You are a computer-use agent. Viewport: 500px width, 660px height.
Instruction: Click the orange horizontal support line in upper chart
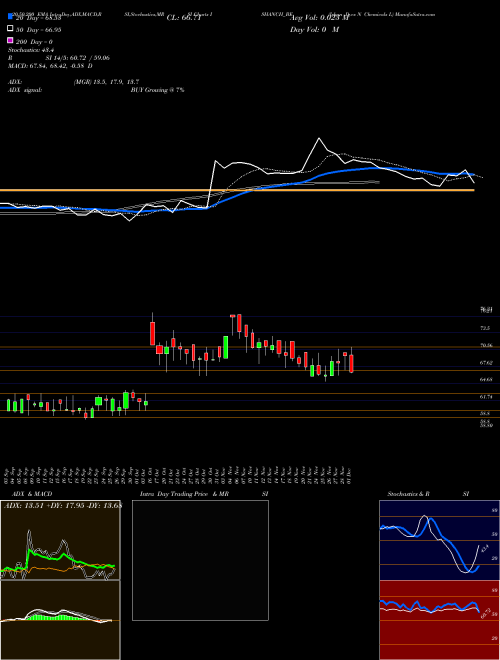[237, 190]
